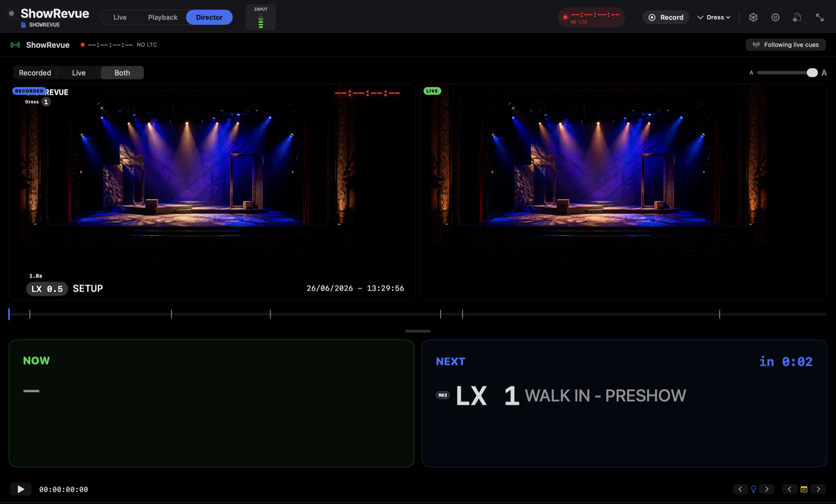Viewport: 836px width, 504px height.
Task: Click the 00:00:00:00 timecode readout
Action: tap(64, 489)
